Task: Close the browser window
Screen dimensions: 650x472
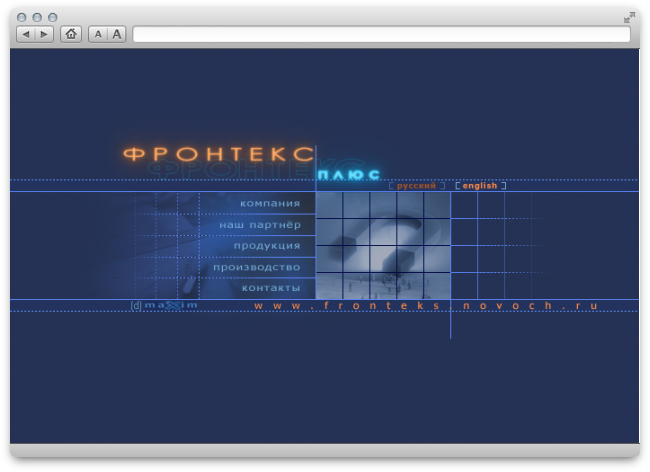Action: [x=23, y=17]
